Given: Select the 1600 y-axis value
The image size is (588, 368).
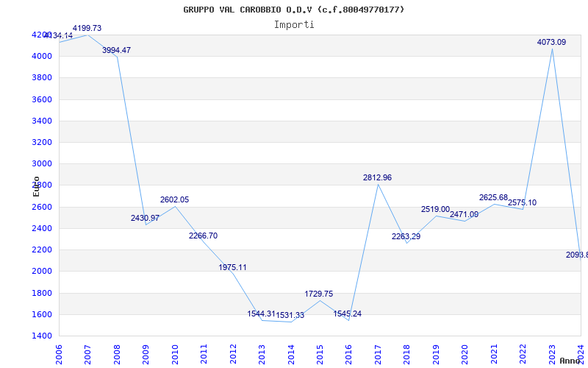Looking at the screenshot, I should pyautogui.click(x=41, y=314).
